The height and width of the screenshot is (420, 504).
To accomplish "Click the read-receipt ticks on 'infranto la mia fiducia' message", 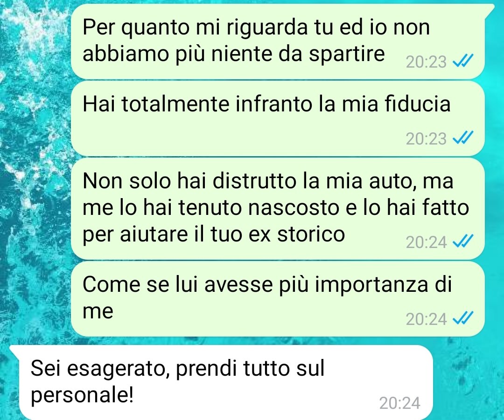I will click(463, 138).
